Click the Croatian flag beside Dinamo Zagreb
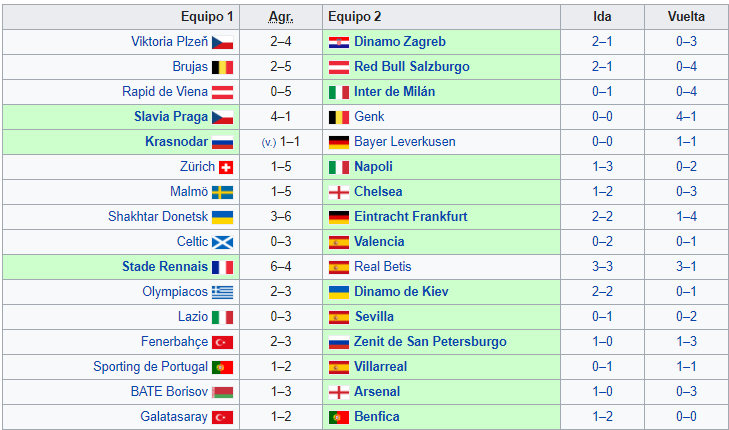 tap(339, 42)
